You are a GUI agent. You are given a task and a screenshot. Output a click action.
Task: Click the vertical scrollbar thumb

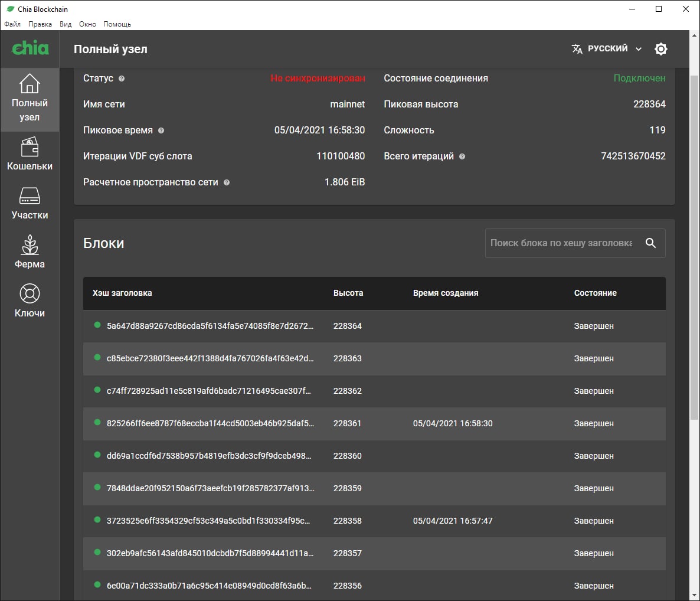tap(694, 248)
